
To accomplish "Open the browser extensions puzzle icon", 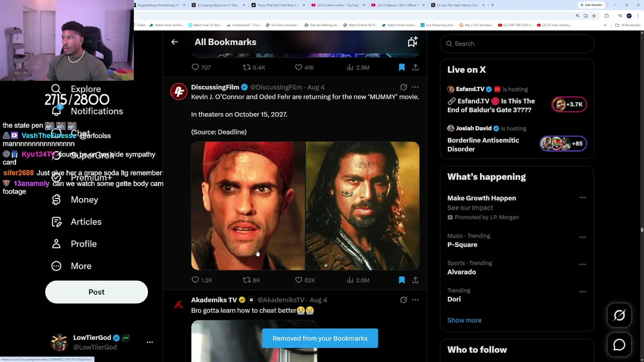I will click(x=606, y=16).
